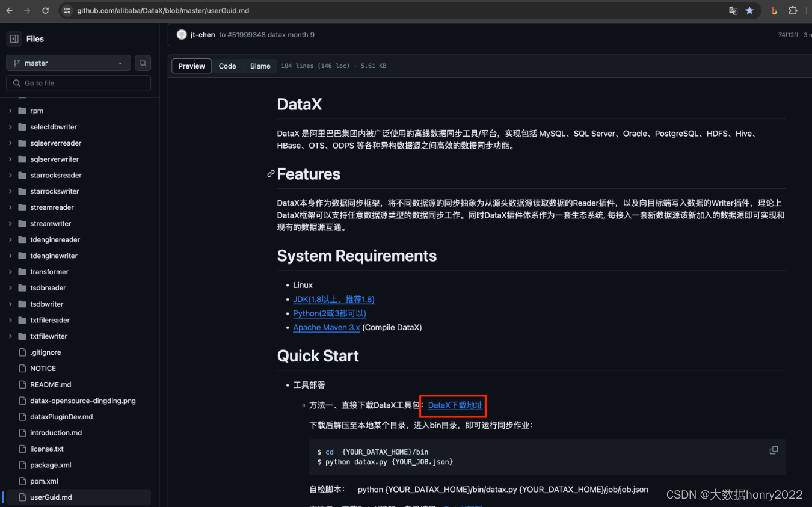Open the DataX下载地址 link
Viewport: 812px width, 507px height.
pyautogui.click(x=455, y=405)
